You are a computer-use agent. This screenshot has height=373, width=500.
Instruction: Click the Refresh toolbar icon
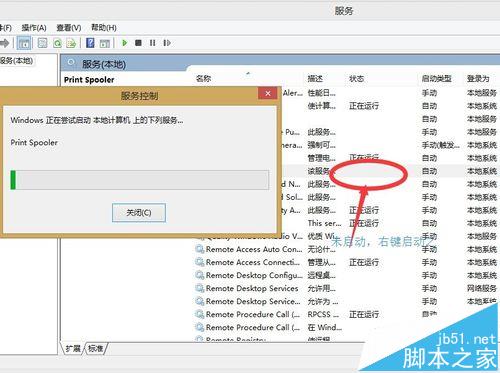tap(57, 43)
